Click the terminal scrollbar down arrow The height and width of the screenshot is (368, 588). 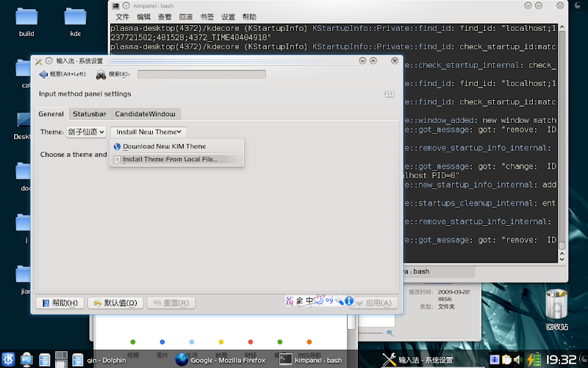tap(562, 258)
